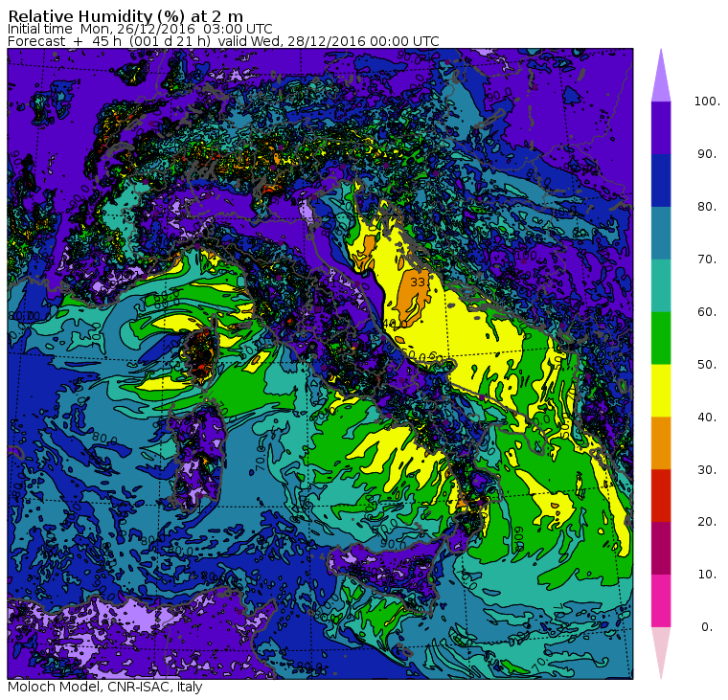Click the '10.' legend label
Screen dimensions: 728x700
(707, 575)
